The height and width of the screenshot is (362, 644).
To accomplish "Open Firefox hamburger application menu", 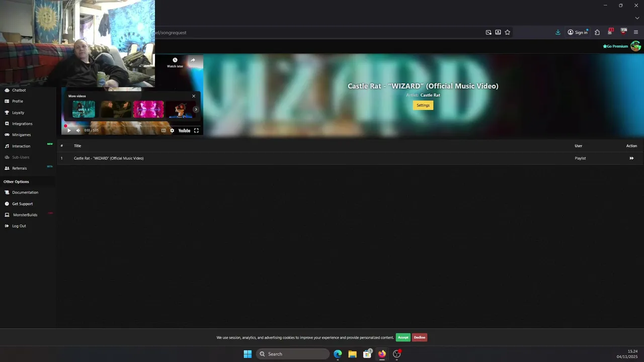I will click(x=636, y=32).
